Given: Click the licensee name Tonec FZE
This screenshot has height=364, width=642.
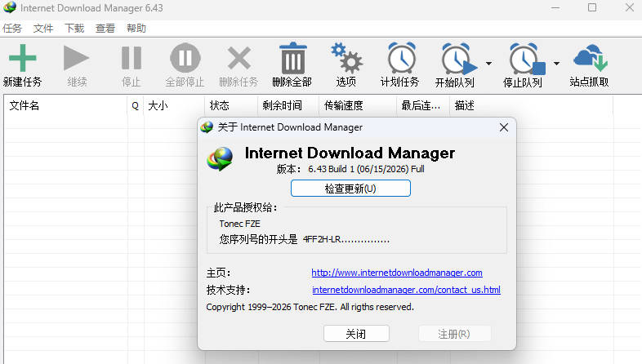Looking at the screenshot, I should pyautogui.click(x=239, y=224).
